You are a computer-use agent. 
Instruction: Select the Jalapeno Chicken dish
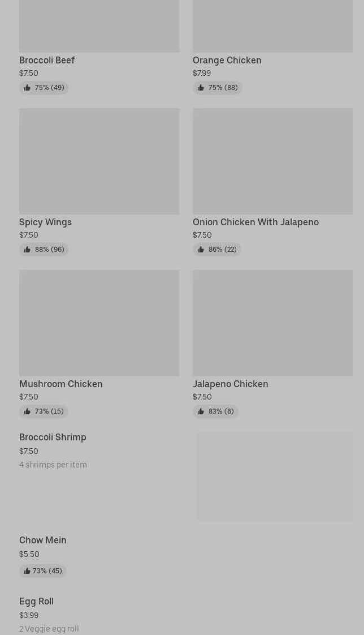(x=230, y=384)
